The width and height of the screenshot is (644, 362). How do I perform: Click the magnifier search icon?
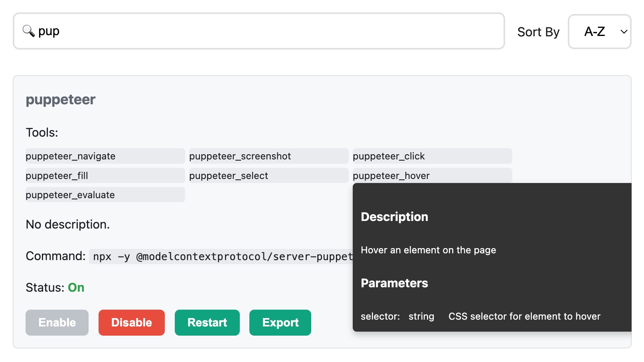pyautogui.click(x=29, y=31)
